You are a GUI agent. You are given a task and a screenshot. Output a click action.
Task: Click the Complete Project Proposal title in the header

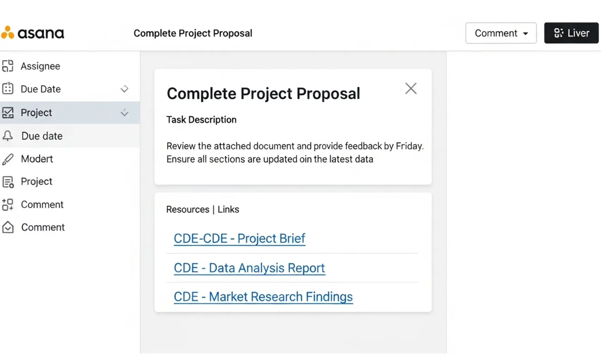[193, 33]
